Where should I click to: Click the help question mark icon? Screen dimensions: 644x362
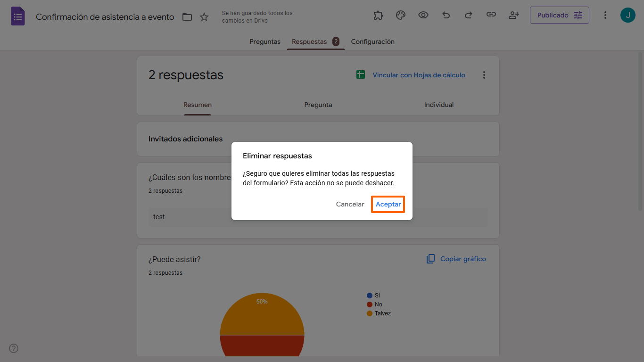click(x=14, y=348)
